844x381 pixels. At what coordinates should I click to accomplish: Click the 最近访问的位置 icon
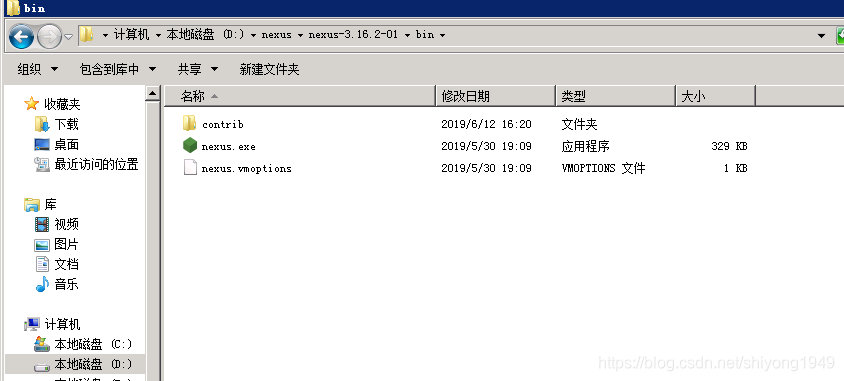(x=42, y=164)
